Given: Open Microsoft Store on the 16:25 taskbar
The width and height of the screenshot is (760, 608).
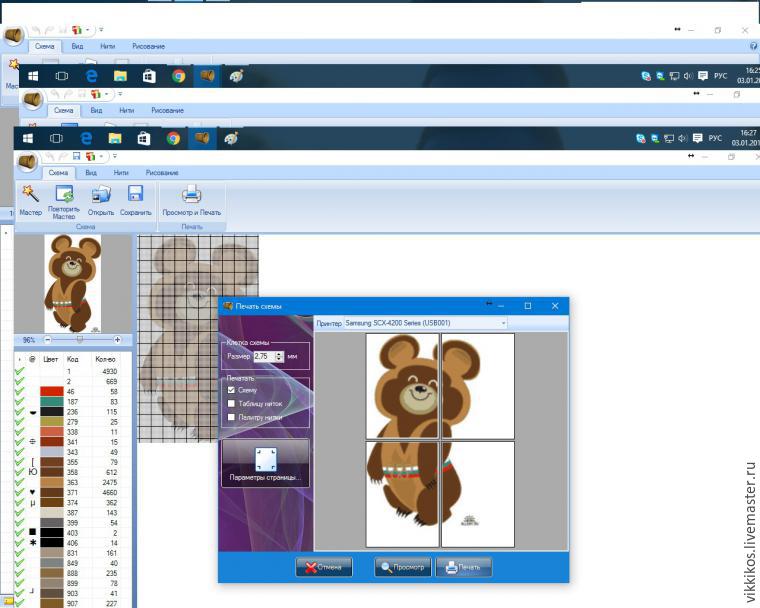Looking at the screenshot, I should 149,76.
